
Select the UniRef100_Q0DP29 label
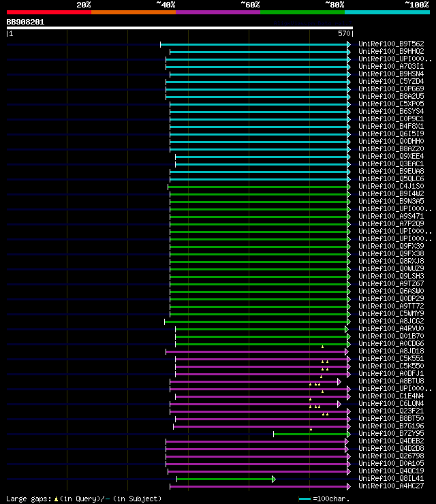click(391, 298)
